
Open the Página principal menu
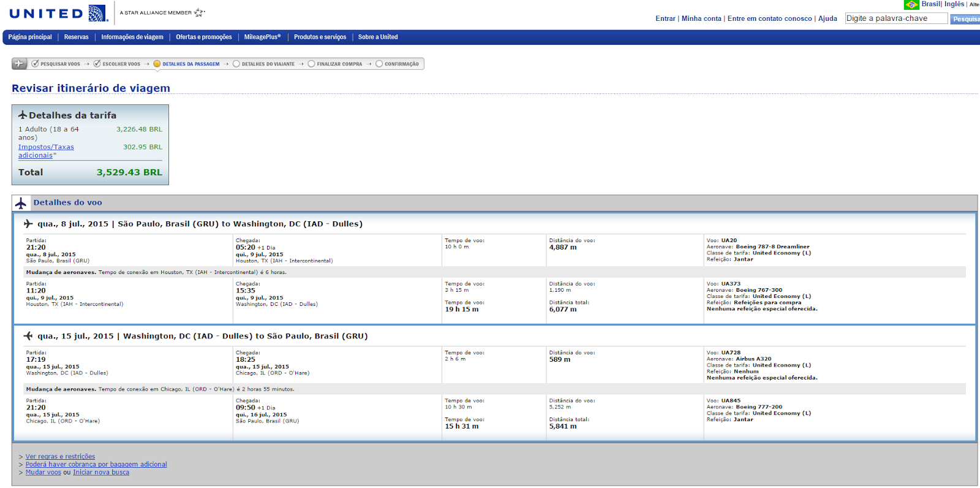tap(30, 37)
